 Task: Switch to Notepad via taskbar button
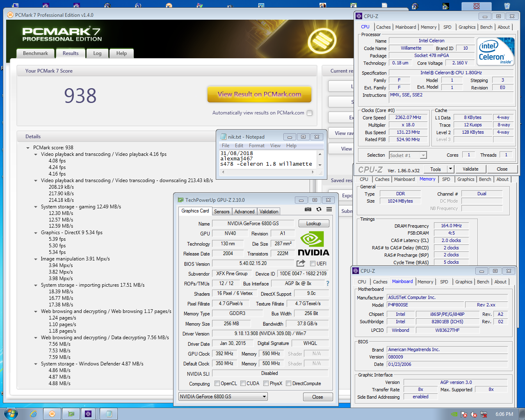pyautogui.click(x=109, y=414)
